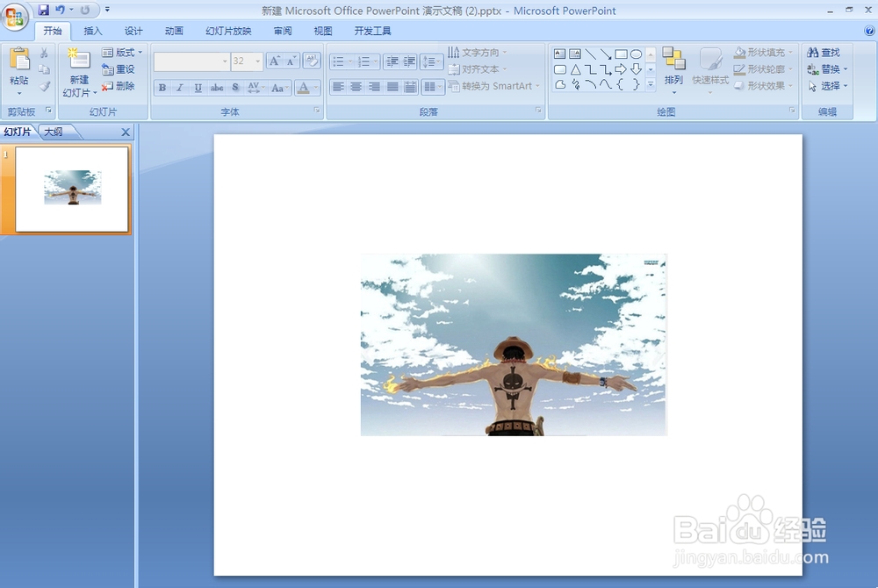
Task: Toggle bold formatting
Action: [x=162, y=87]
